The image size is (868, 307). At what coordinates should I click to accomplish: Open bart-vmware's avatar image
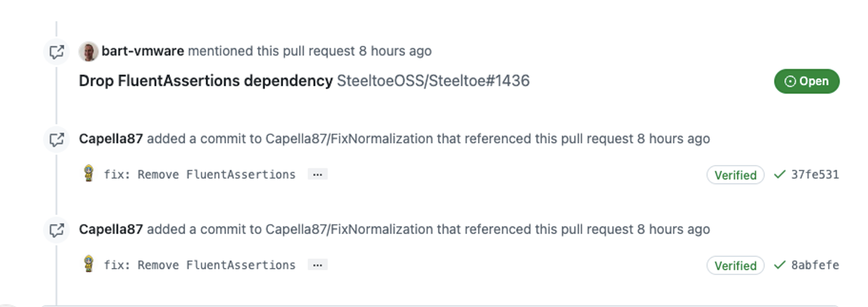pos(88,51)
